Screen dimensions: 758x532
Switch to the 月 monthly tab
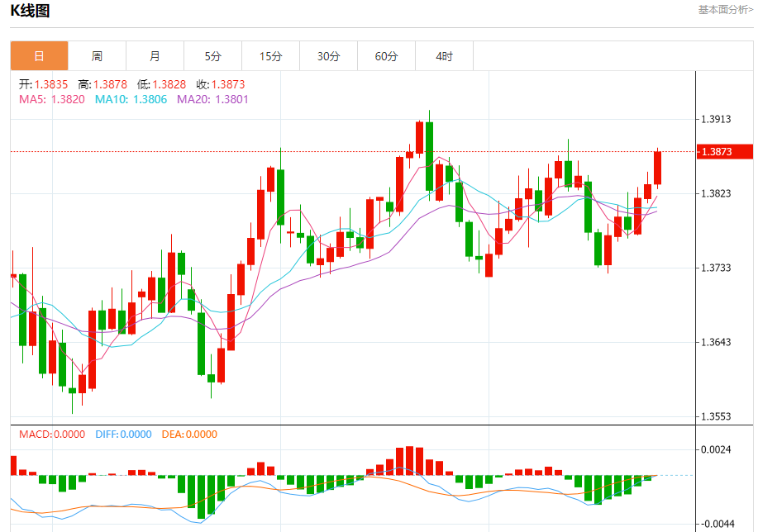pyautogui.click(x=155, y=56)
